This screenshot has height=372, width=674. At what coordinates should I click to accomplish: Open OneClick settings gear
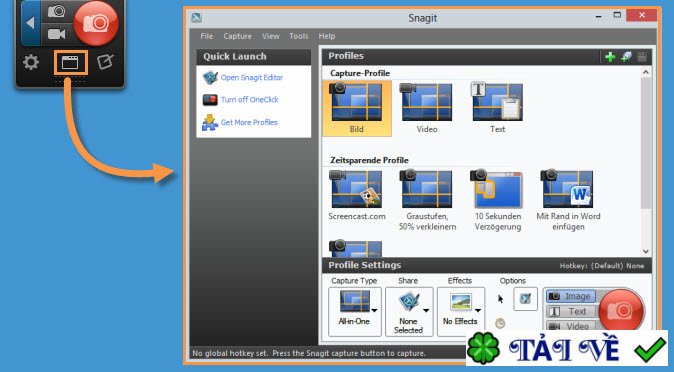(31, 63)
